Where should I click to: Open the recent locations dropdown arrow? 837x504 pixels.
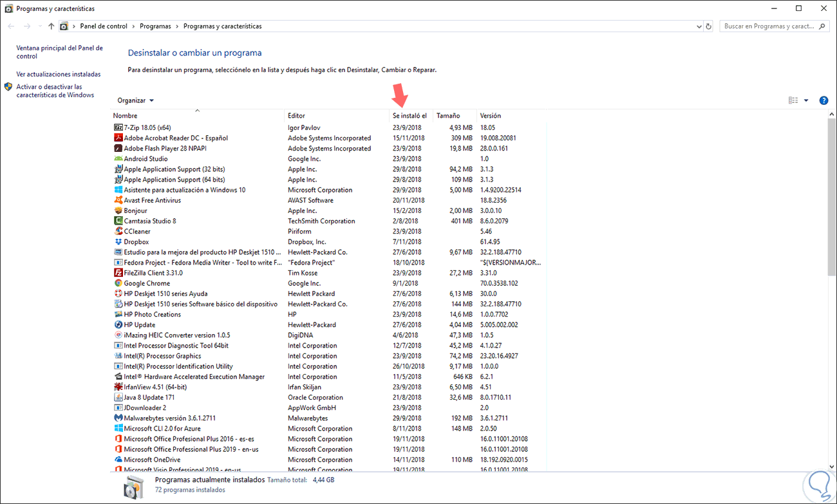coord(40,26)
